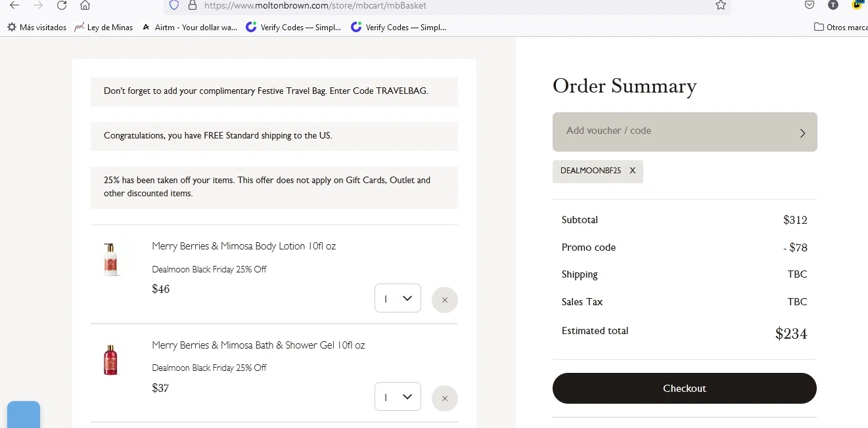Image resolution: width=868 pixels, height=428 pixels.
Task: Open Merry Berries Bath & Shower Gel product link
Action: coord(258,345)
